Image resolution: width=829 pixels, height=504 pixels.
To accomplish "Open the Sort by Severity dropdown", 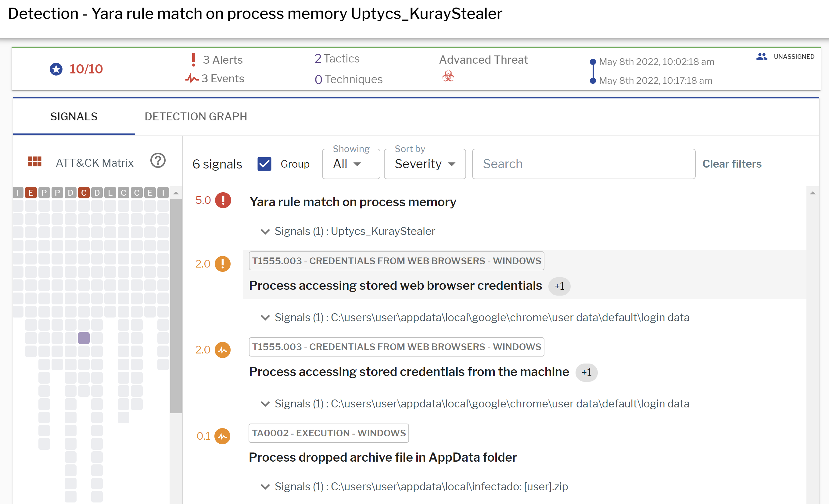I will coord(425,164).
